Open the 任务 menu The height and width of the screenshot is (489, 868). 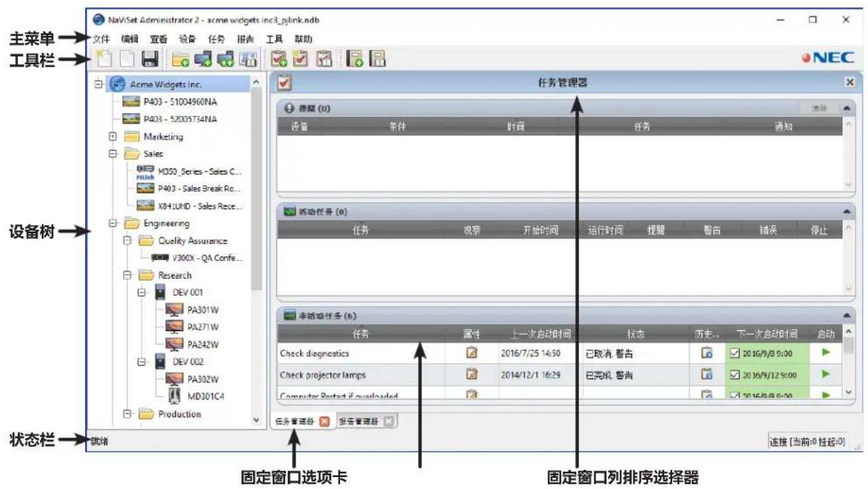pos(217,39)
